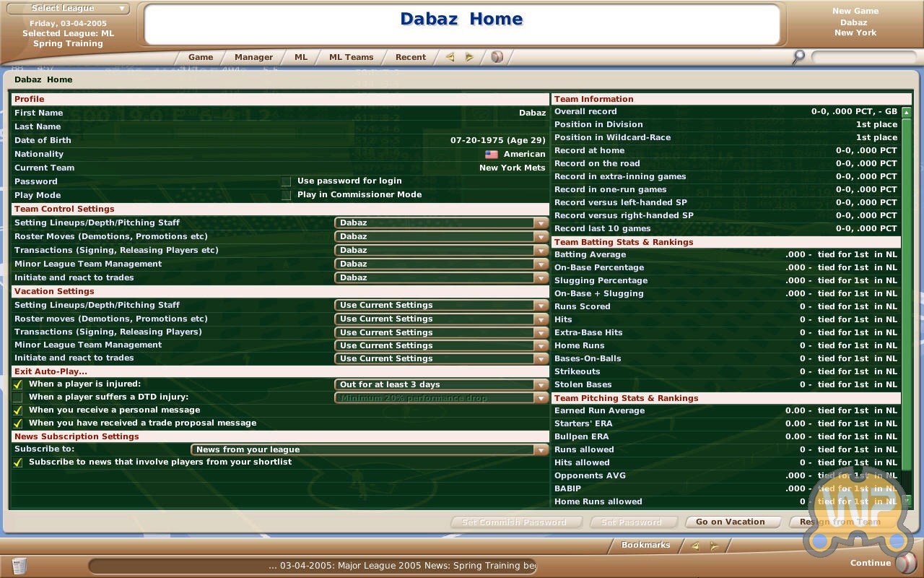This screenshot has height=578, width=924.
Task: Open the Select League dropdown
Action: click(x=69, y=9)
